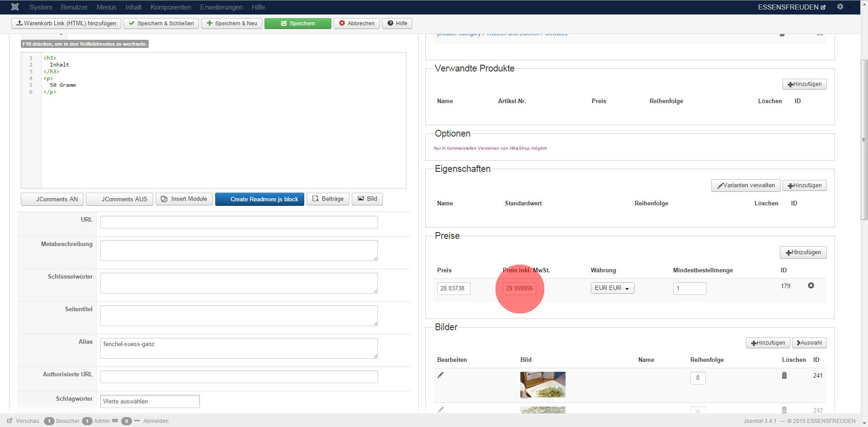Visit the ESSENSFREUDEN site link
Viewport: 868px width, 427px height.
792,7
